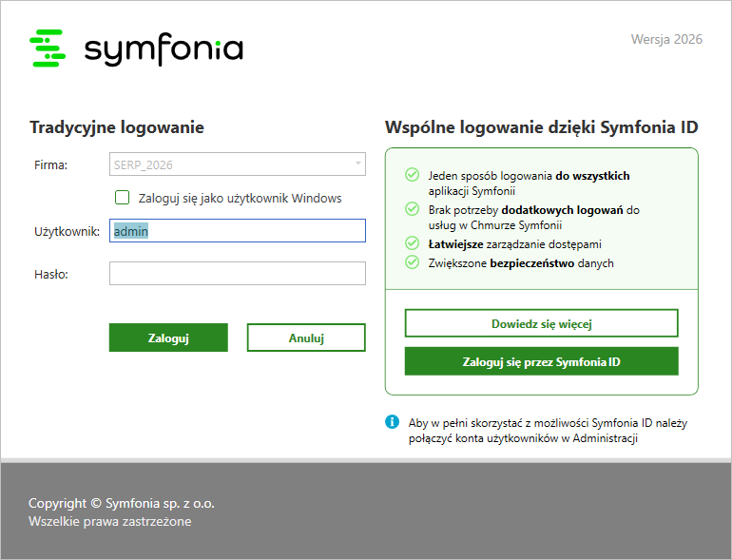This screenshot has height=560, width=732.
Task: Click the green Symfonia logo icon
Action: pos(48,48)
